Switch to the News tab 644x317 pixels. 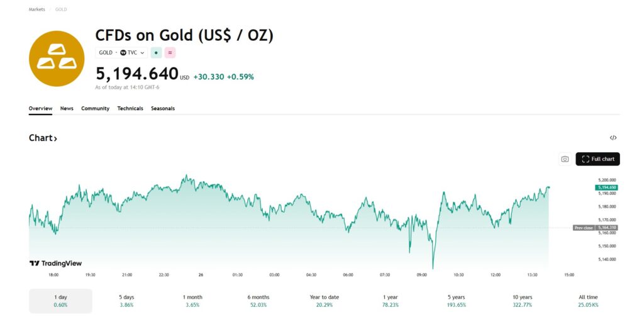[67, 108]
